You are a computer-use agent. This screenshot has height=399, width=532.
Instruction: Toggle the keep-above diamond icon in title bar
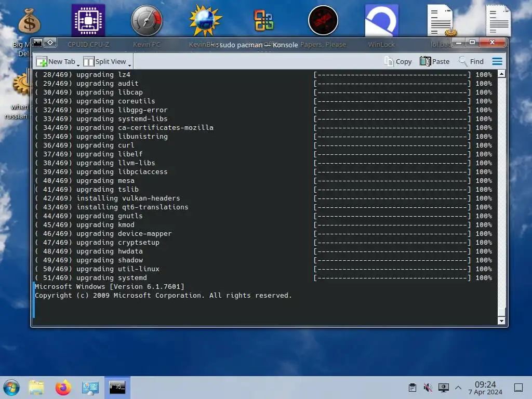(x=50, y=43)
